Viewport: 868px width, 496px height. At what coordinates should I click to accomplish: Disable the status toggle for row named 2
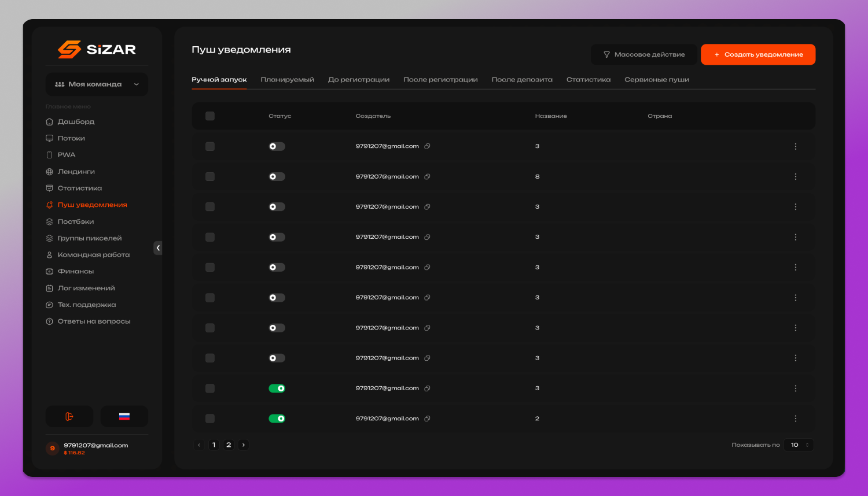point(277,419)
